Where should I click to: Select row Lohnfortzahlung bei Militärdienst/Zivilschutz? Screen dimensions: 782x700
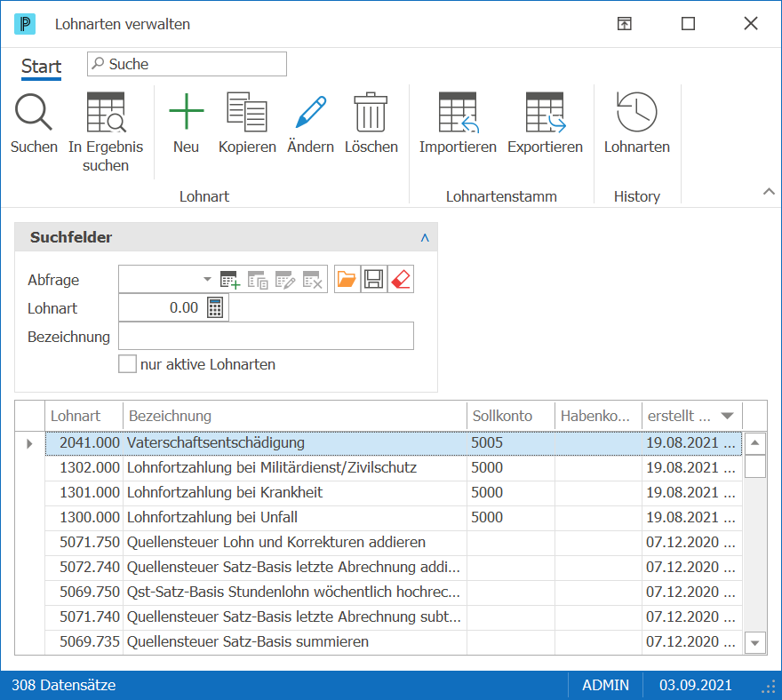393,467
